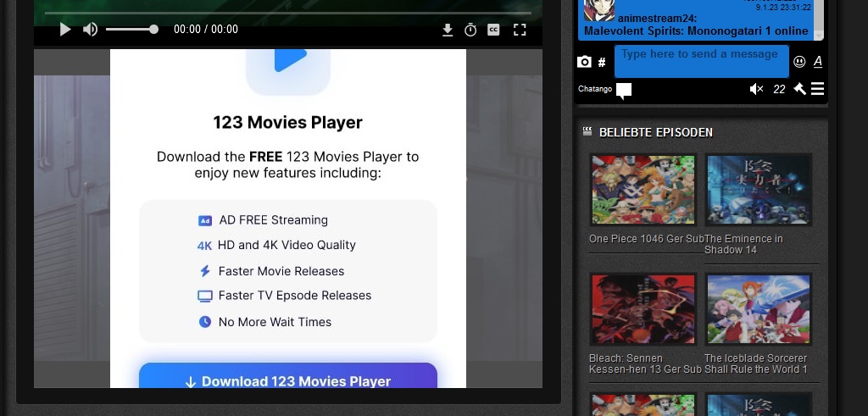Play the video in the player
The width and height of the screenshot is (868, 416).
tap(65, 30)
